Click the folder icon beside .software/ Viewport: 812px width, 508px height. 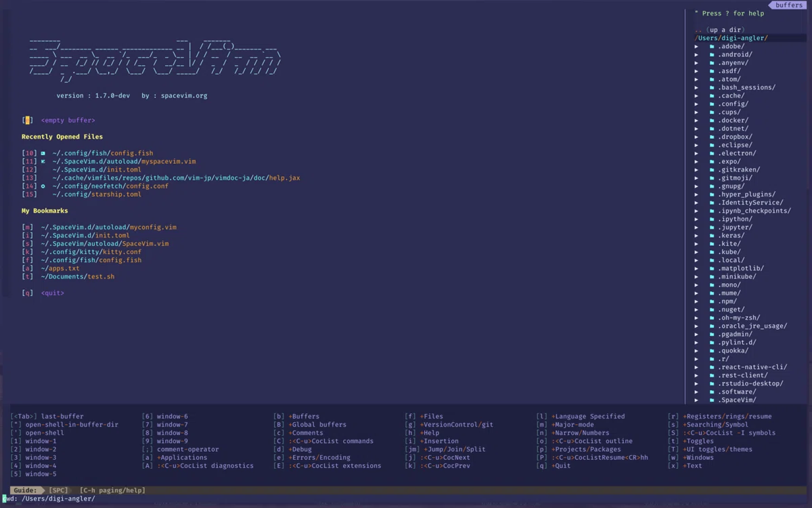point(712,391)
